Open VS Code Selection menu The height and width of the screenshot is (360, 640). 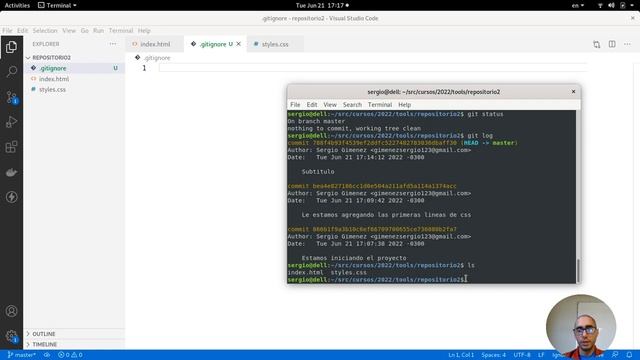tap(45, 31)
